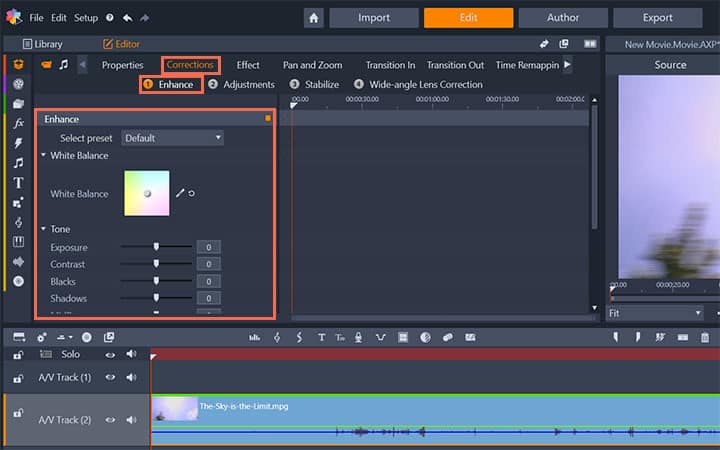The width and height of the screenshot is (720, 450).
Task: Show previous tabs with left arrow
Action: (x=83, y=65)
